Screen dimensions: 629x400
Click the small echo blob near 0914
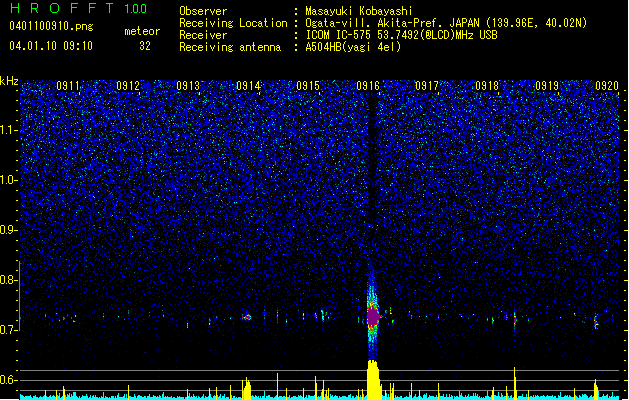(247, 317)
